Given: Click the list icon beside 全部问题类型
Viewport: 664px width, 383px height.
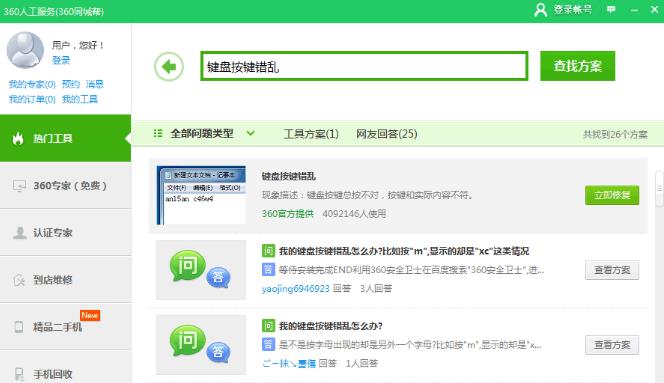Looking at the screenshot, I should (x=158, y=133).
